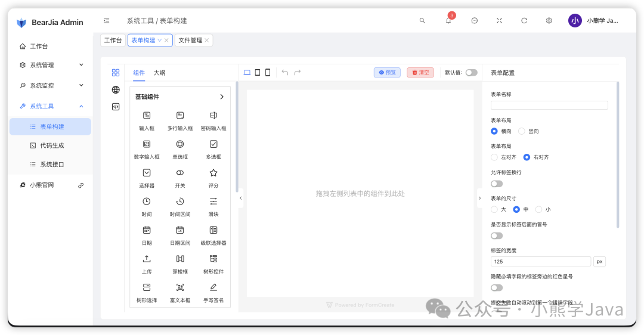Collapse the right config panel arrow

(479, 198)
